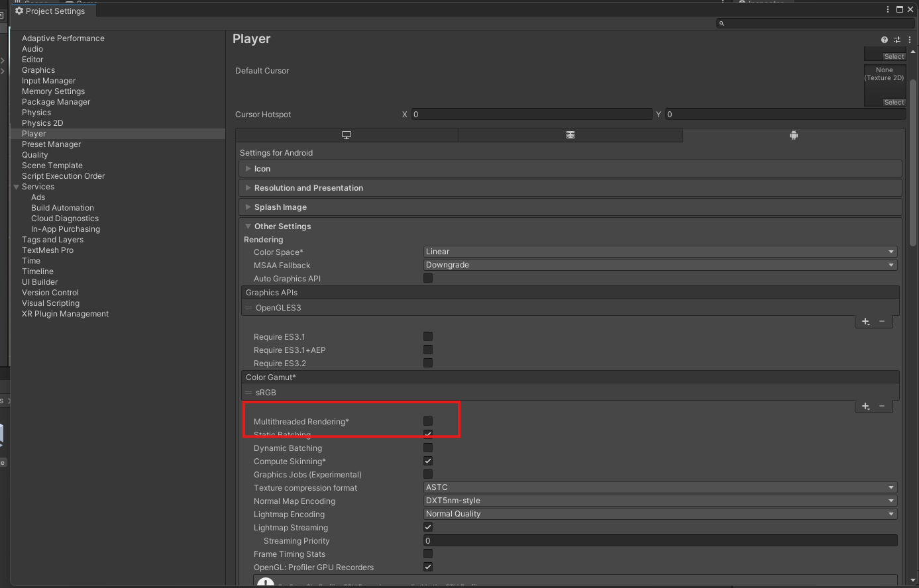
Task: Enable the Frame Timing Stats checkbox
Action: [x=428, y=554]
